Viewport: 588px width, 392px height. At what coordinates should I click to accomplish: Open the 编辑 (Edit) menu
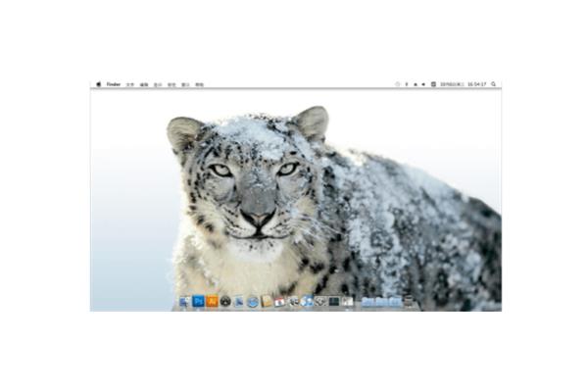pos(144,85)
